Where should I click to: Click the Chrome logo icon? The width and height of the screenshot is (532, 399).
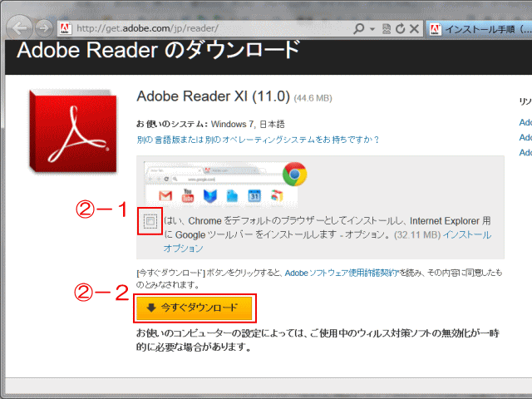[x=294, y=174]
